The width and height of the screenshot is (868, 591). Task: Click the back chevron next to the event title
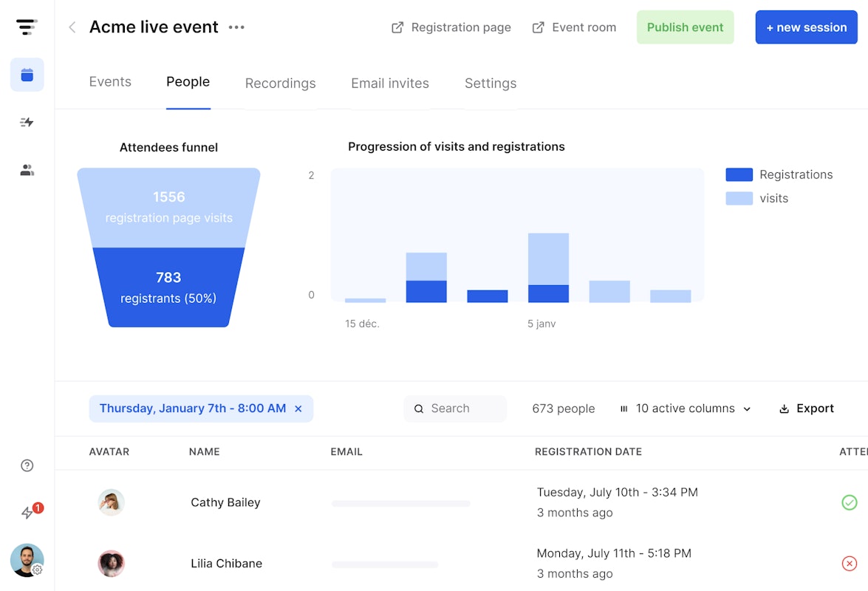(x=71, y=27)
